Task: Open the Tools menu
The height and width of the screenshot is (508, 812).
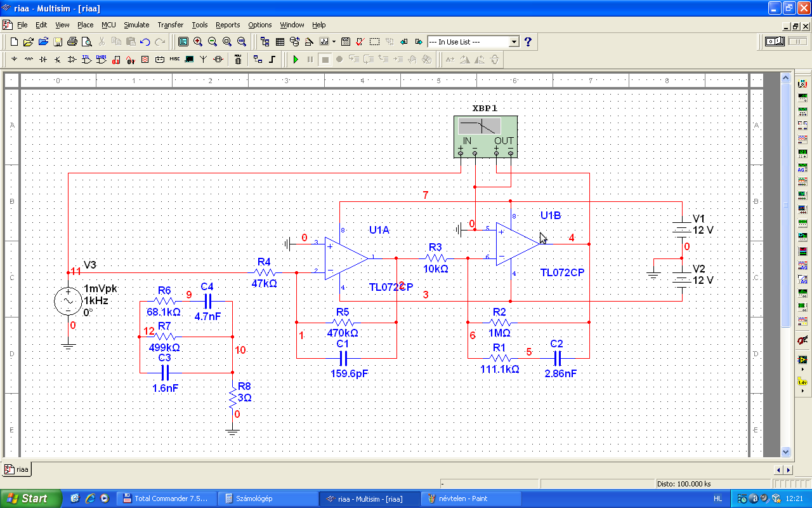Action: pos(200,25)
